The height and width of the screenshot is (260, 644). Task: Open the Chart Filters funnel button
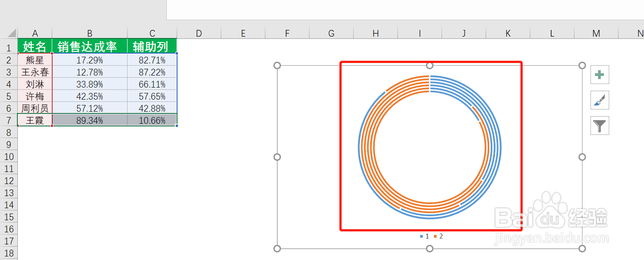[600, 126]
